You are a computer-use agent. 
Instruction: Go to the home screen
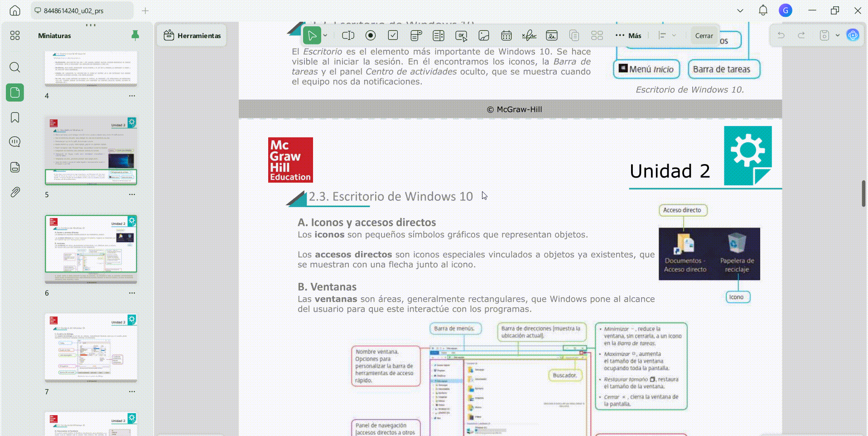coord(15,10)
